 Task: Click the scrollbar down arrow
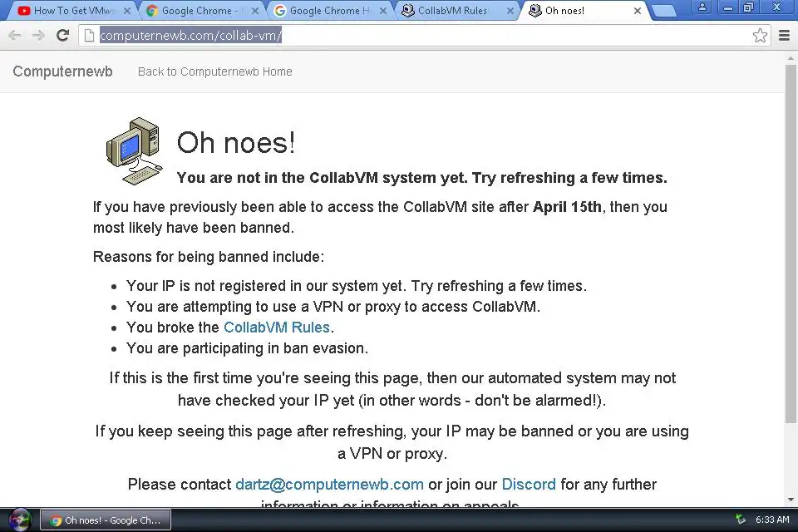pos(791,500)
